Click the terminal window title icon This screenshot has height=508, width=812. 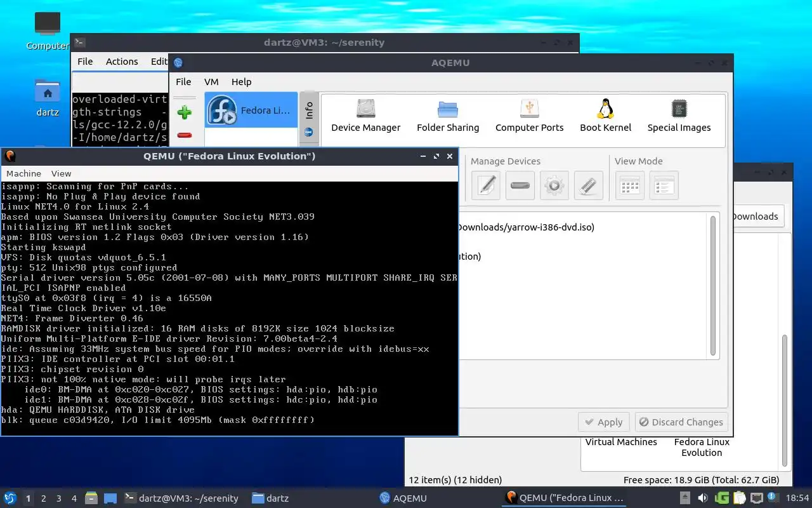[x=79, y=43]
